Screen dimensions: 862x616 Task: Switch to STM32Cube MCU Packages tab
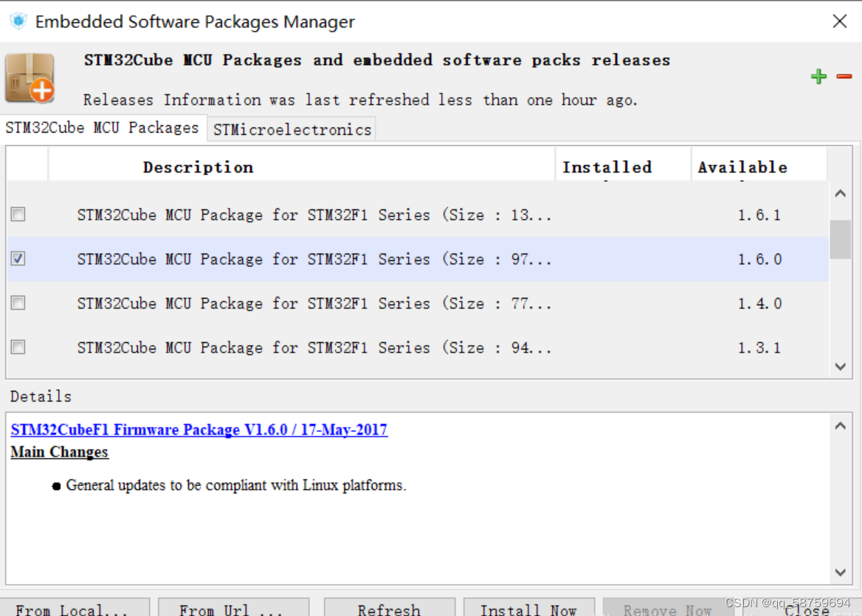click(103, 128)
